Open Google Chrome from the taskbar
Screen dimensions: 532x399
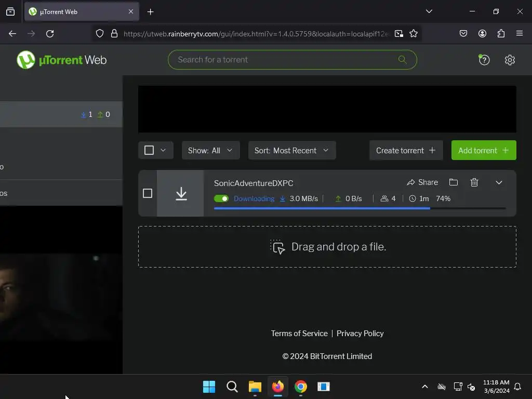tap(301, 387)
